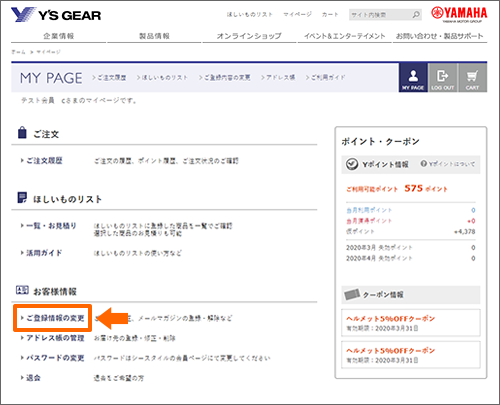Click the Y'S GEAR logo
This screenshot has height=405, width=500.
(x=56, y=15)
